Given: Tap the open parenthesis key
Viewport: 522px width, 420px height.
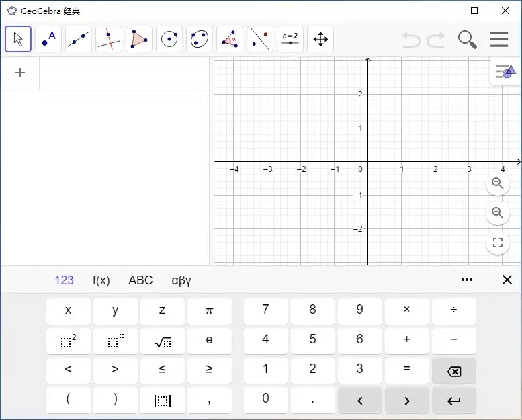Looking at the screenshot, I should [x=69, y=400].
